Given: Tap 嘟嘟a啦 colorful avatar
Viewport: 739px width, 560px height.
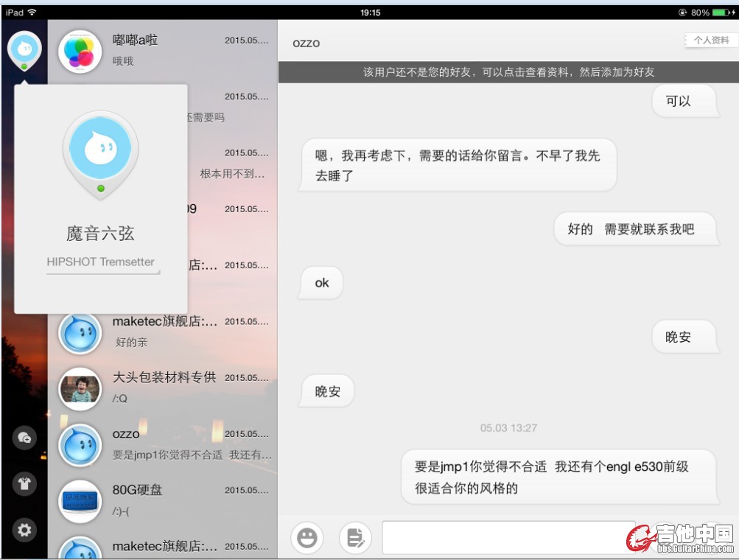Looking at the screenshot, I should pyautogui.click(x=80, y=52).
